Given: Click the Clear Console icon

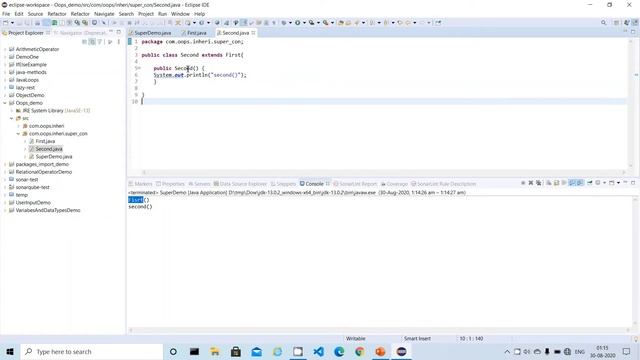Looking at the screenshot, I should 549,183.
